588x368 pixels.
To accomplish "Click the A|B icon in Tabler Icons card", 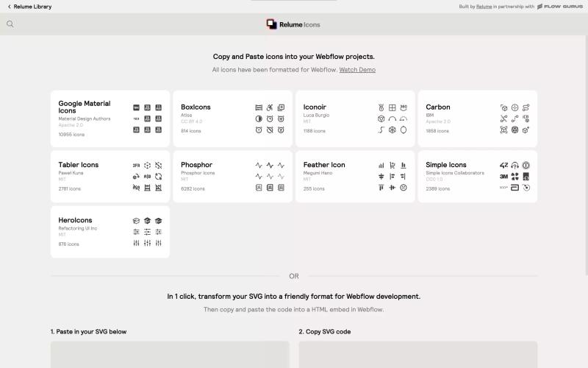I will (148, 177).
